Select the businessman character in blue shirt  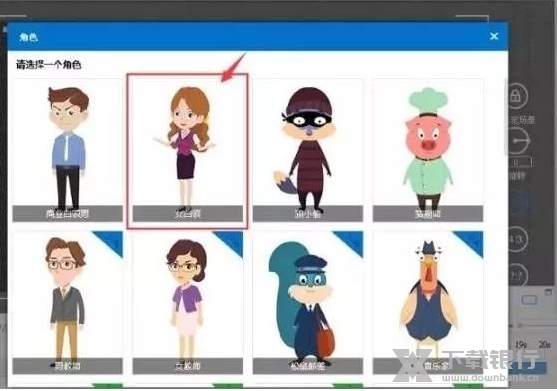[67, 151]
